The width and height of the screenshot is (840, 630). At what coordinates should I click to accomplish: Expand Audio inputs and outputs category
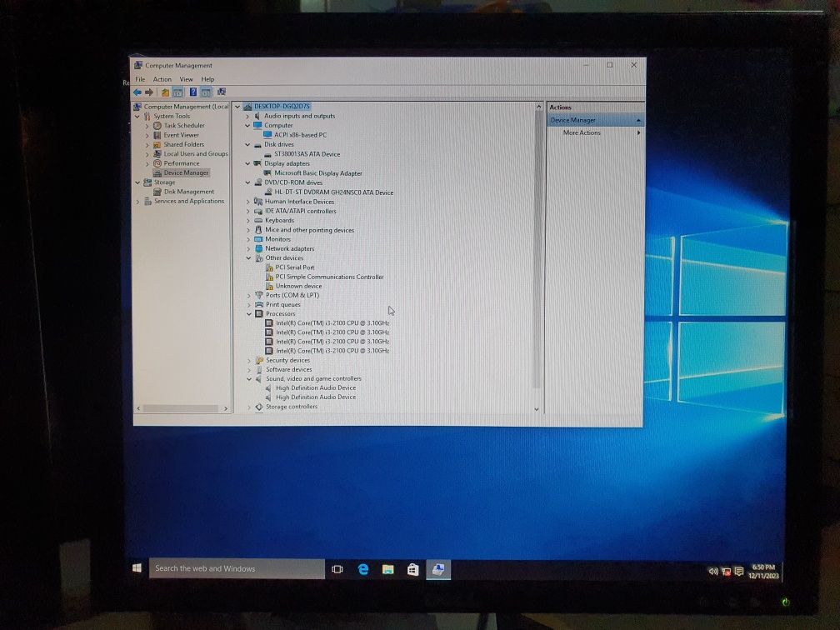click(x=247, y=117)
